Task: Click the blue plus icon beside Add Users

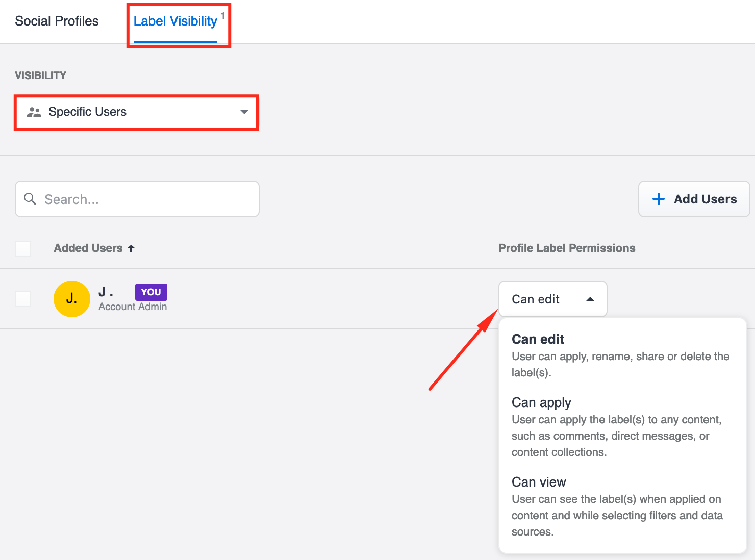Action: click(x=658, y=199)
